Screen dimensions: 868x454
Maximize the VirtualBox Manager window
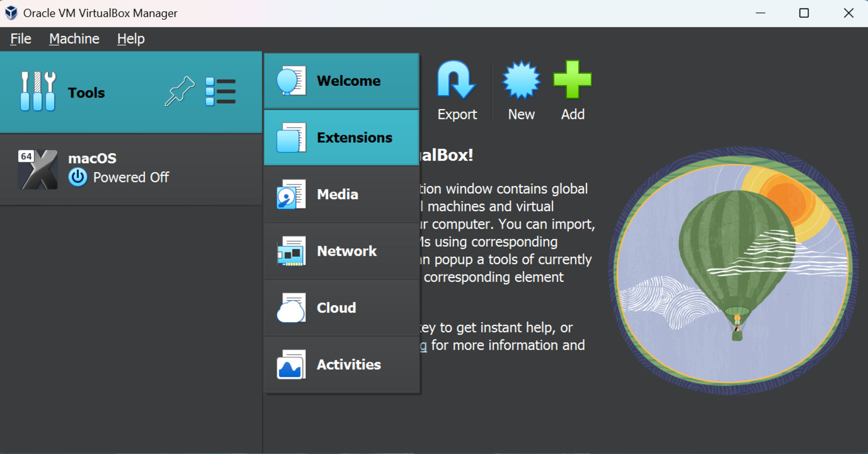tap(804, 13)
